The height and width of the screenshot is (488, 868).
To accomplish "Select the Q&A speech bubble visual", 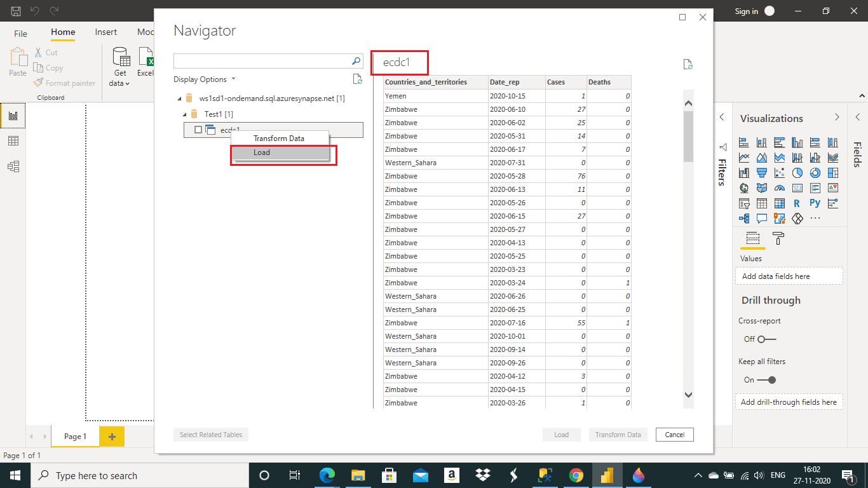I will coord(762,219).
